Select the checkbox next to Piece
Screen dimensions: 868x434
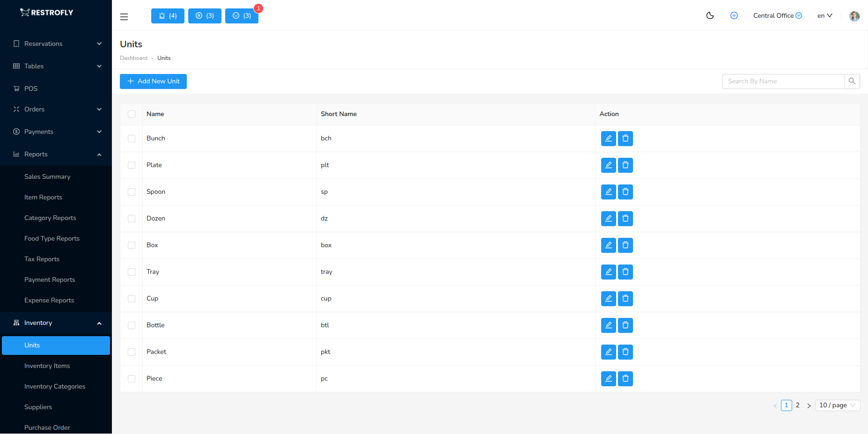coord(132,378)
